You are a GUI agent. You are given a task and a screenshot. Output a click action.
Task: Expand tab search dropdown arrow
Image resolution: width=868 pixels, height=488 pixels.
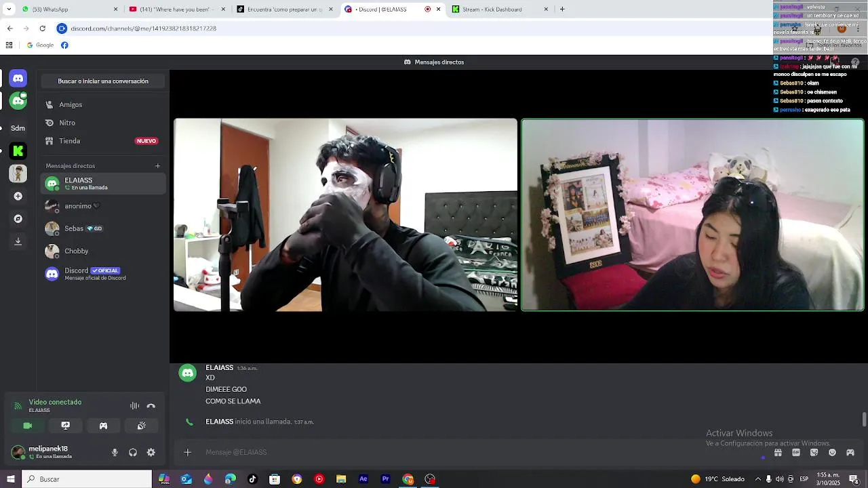coord(9,9)
